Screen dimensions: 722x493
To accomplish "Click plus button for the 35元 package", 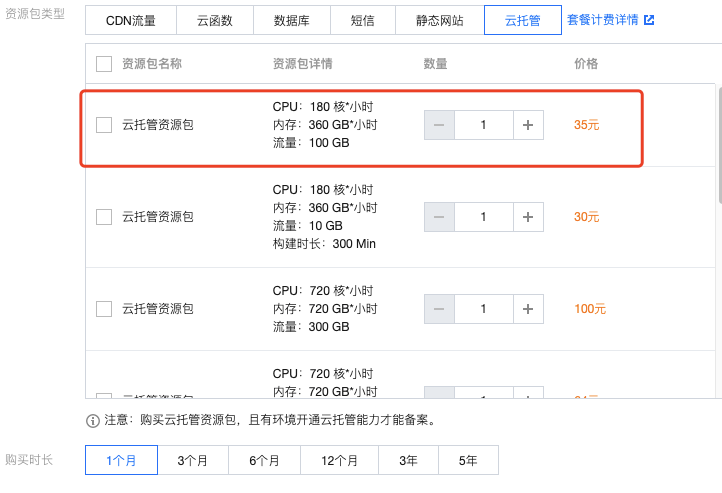I will click(528, 125).
